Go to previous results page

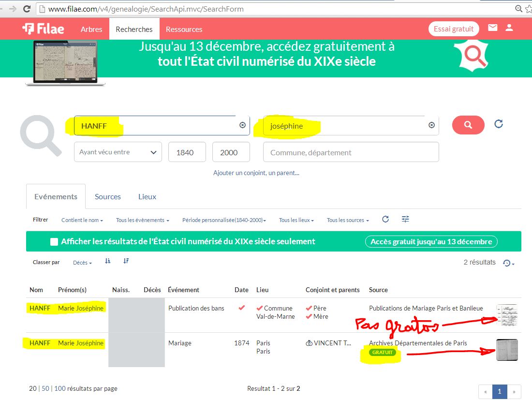click(486, 391)
